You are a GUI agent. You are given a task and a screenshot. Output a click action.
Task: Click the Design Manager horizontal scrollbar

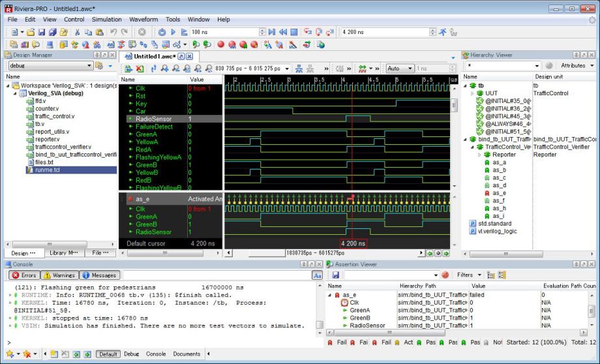(50, 244)
